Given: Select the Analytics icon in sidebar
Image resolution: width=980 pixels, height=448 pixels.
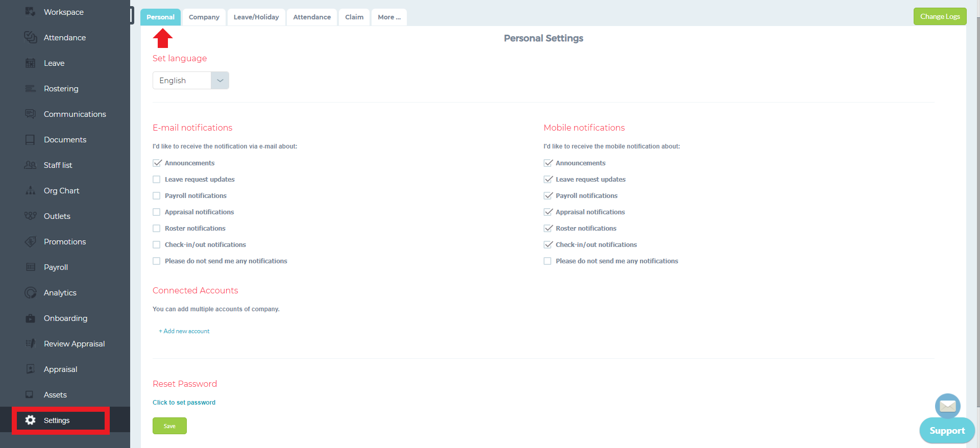Looking at the screenshot, I should coord(31,292).
